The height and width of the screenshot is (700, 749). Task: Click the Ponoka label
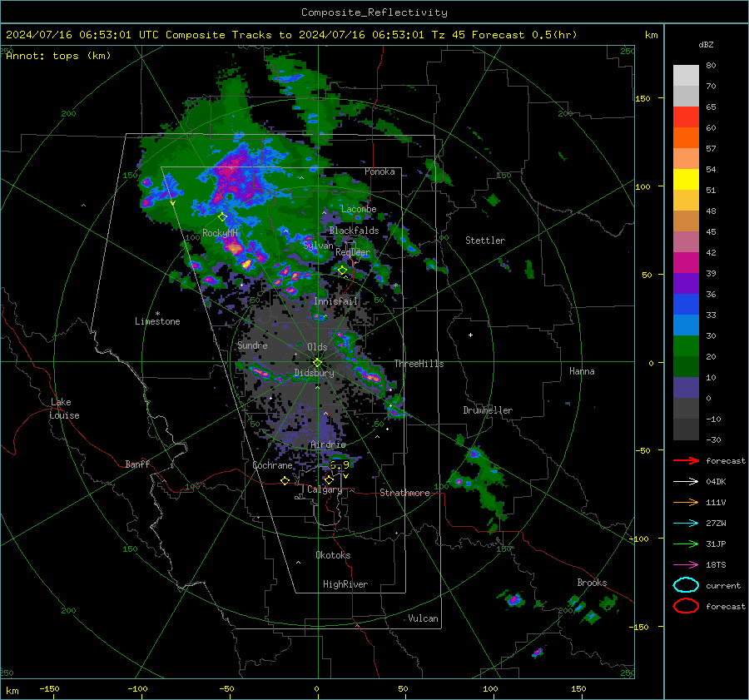[379, 171]
